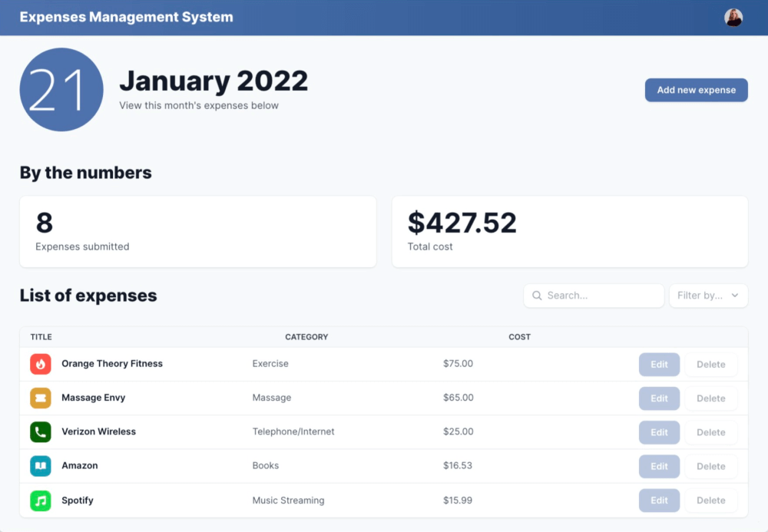Screen dimensions: 768x532
Task: Delete the Amazon expense
Action: (710, 467)
